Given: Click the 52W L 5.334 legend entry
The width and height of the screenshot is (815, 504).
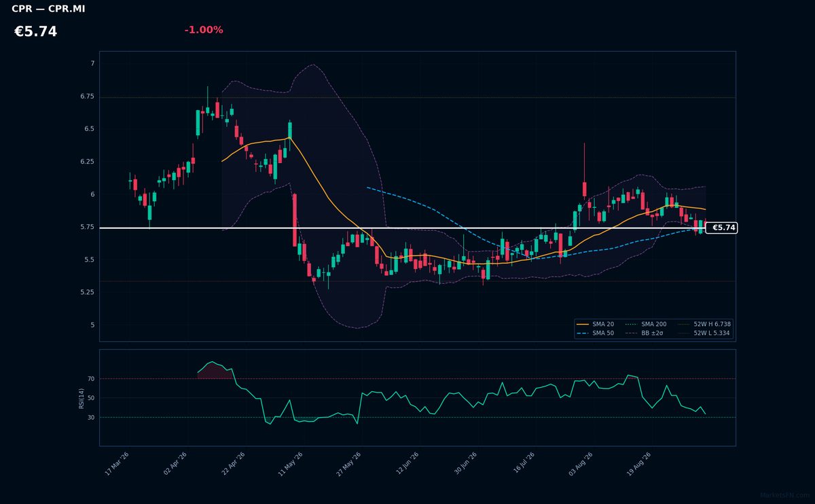Looking at the screenshot, I should [x=704, y=333].
